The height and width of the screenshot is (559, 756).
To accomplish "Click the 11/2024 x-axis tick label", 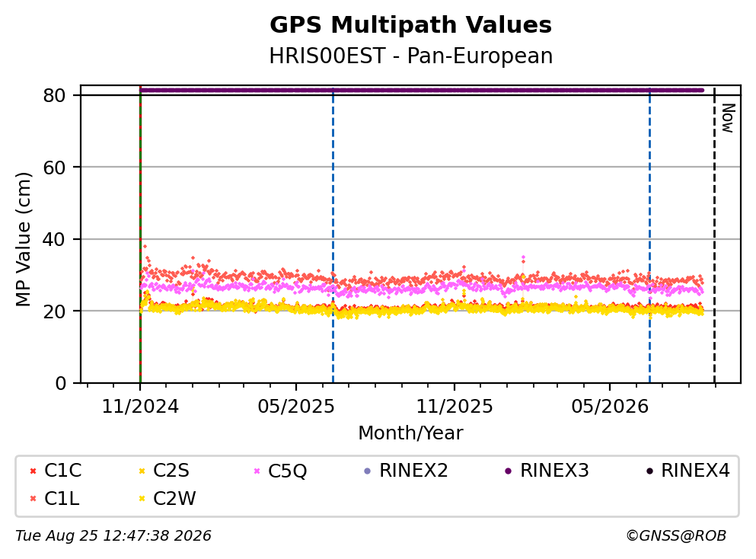I will coord(140,407).
